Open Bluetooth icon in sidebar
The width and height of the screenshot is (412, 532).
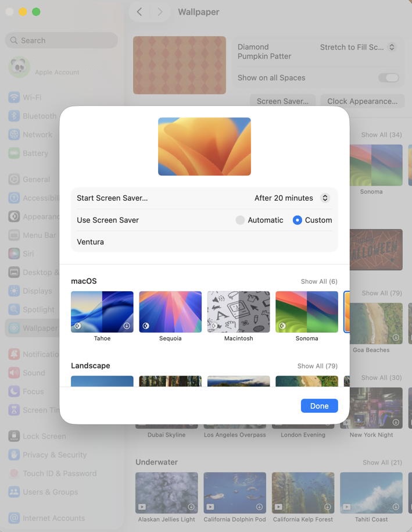coord(14,116)
